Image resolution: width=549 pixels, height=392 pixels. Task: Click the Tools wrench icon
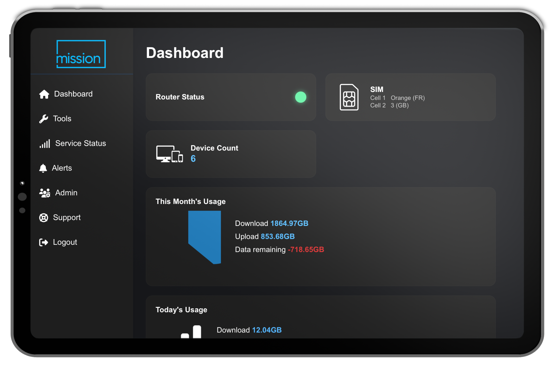coord(44,119)
